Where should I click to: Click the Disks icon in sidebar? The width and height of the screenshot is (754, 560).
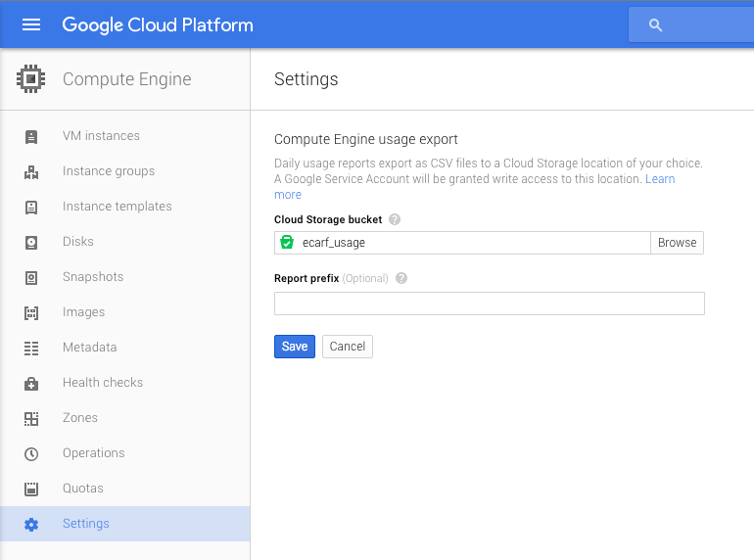(31, 242)
